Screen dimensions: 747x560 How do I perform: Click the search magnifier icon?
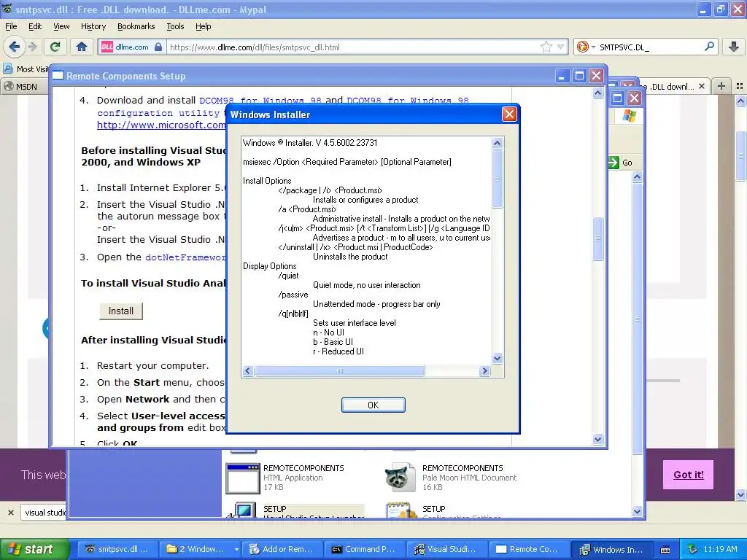click(x=709, y=47)
